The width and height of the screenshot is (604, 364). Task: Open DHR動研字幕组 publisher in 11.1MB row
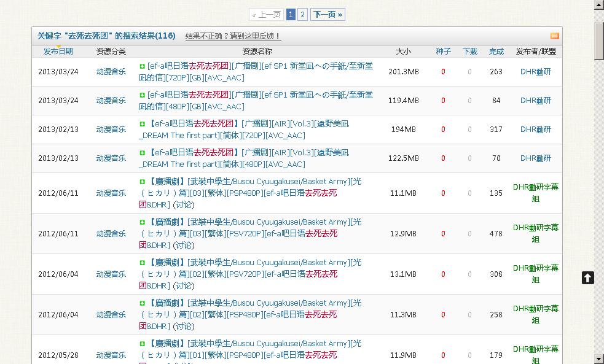click(536, 193)
